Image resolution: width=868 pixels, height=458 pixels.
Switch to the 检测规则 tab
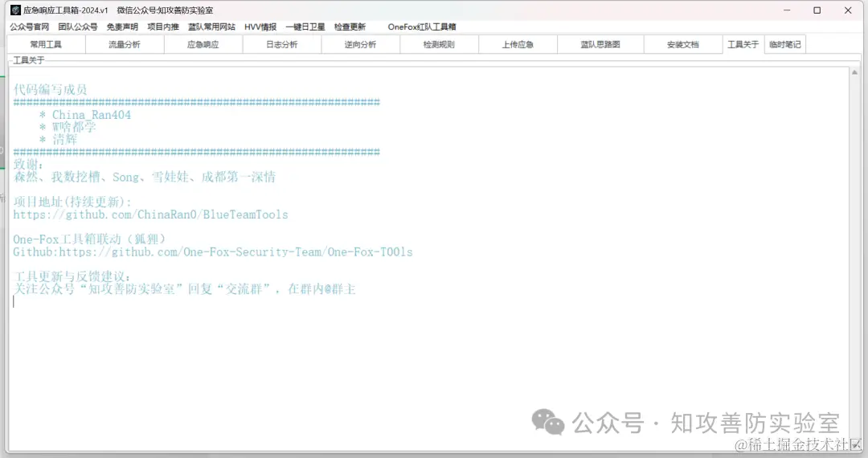[439, 44]
